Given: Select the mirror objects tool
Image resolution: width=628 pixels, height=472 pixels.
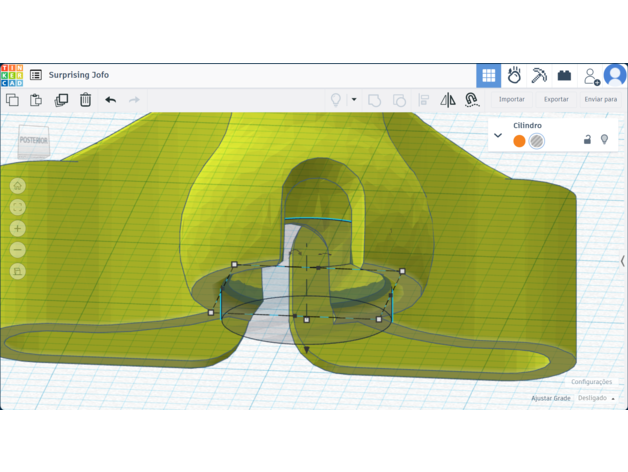Looking at the screenshot, I should click(448, 100).
